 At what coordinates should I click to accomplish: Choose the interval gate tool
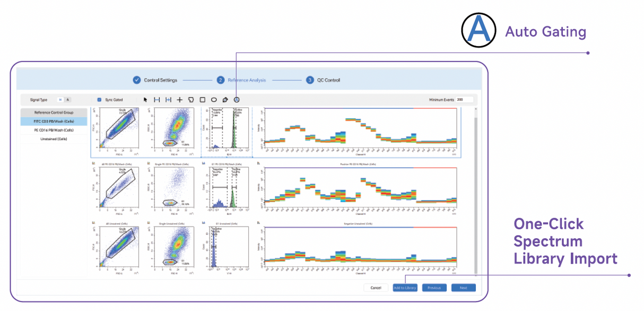point(157,100)
